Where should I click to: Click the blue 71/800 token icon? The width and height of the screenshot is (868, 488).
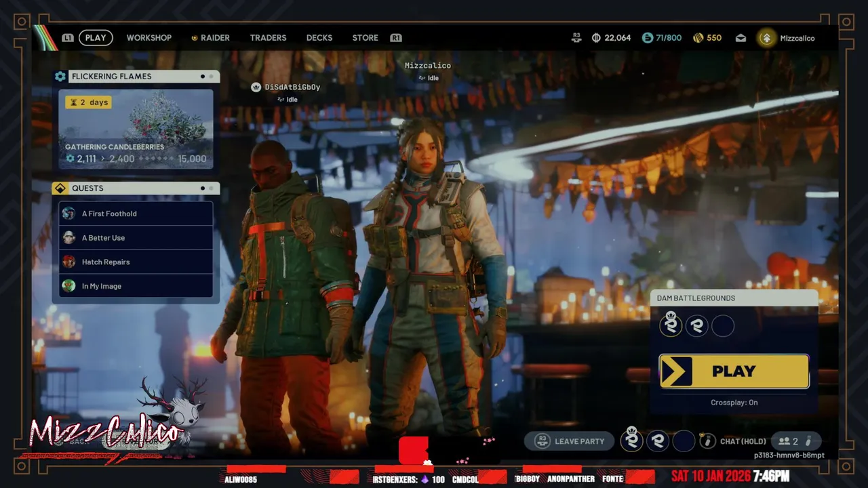pyautogui.click(x=648, y=38)
